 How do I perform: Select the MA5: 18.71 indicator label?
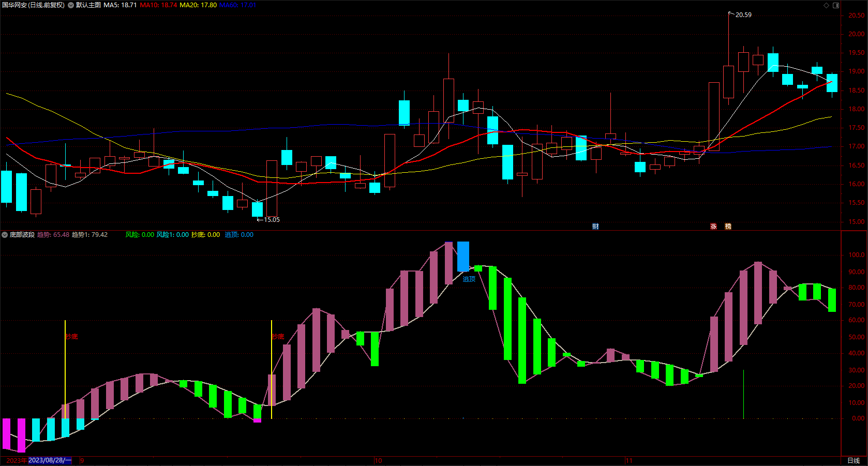120,5
